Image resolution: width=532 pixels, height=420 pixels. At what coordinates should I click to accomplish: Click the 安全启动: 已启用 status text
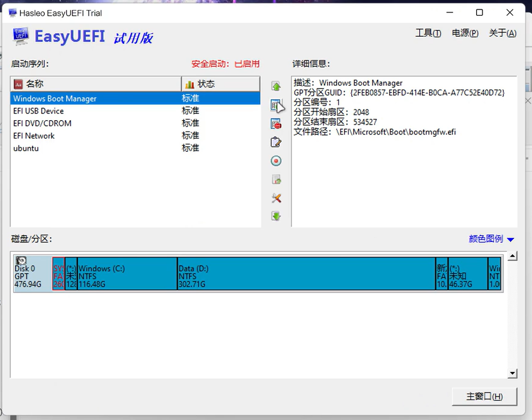(225, 64)
